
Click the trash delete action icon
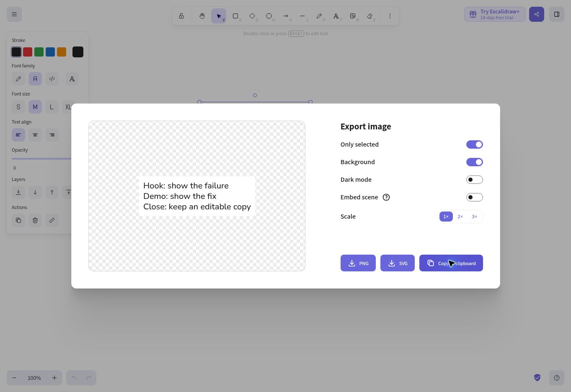pos(35,220)
